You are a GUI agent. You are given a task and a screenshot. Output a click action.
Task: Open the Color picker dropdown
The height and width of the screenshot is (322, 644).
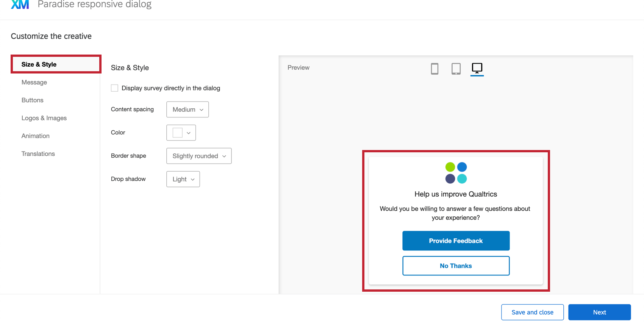181,133
